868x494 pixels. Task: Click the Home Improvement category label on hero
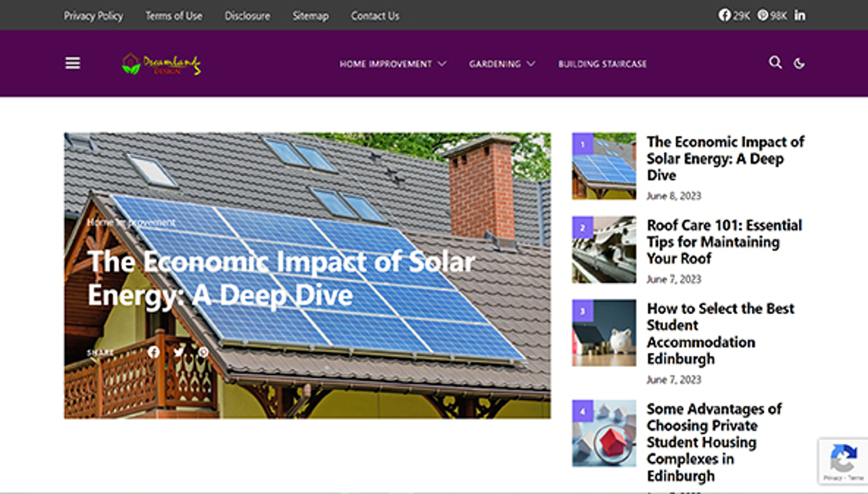[131, 223]
